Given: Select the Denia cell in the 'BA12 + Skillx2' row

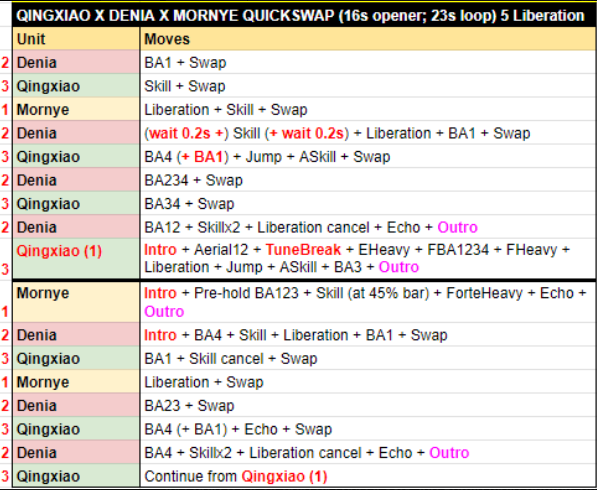Looking at the screenshot, I should 76,227.
